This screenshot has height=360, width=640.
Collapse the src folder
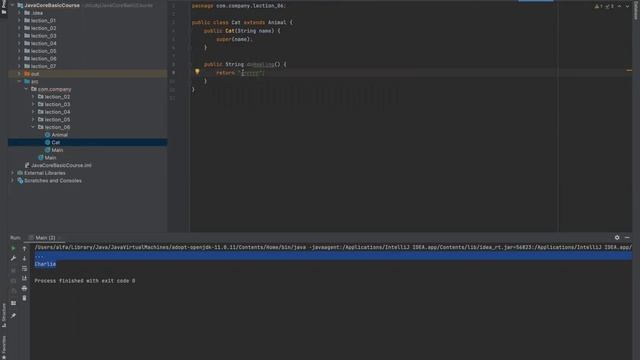[x=19, y=82]
